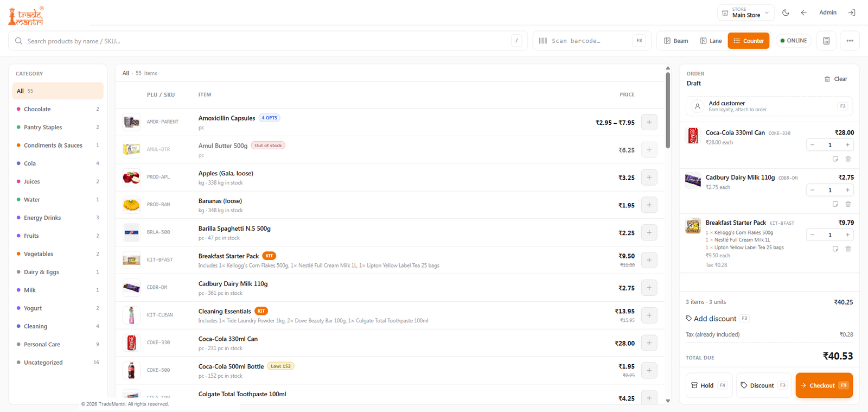This screenshot has width=868, height=412.
Task: Toggle dark mode moon icon
Action: 786,12
